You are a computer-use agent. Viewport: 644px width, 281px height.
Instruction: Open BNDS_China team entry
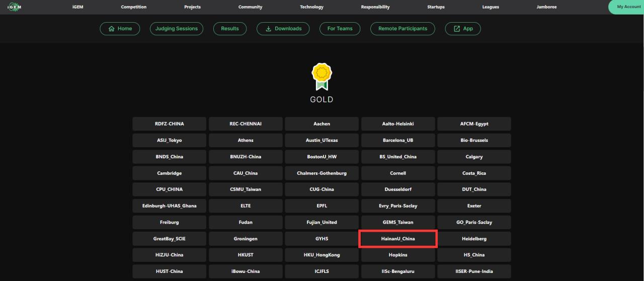pyautogui.click(x=170, y=157)
